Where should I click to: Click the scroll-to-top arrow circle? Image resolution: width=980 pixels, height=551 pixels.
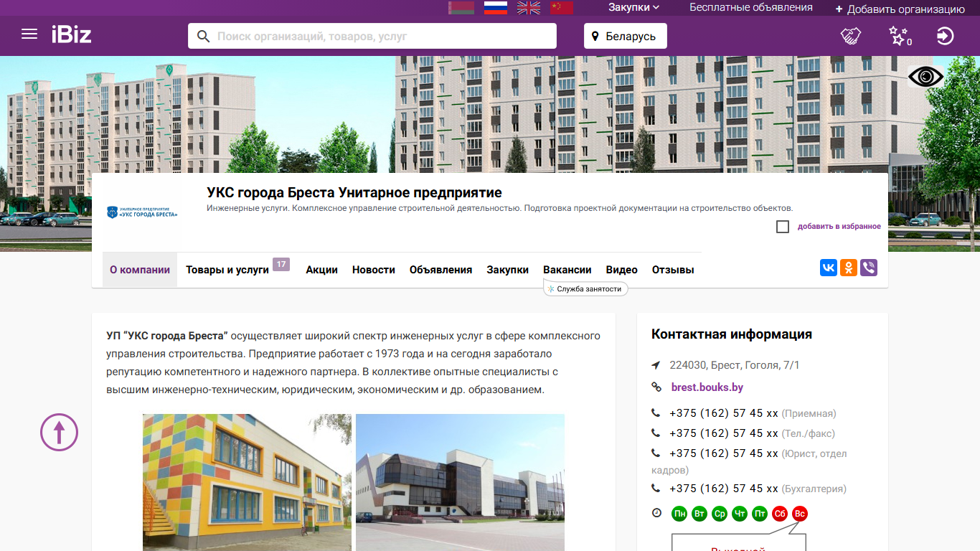(59, 432)
